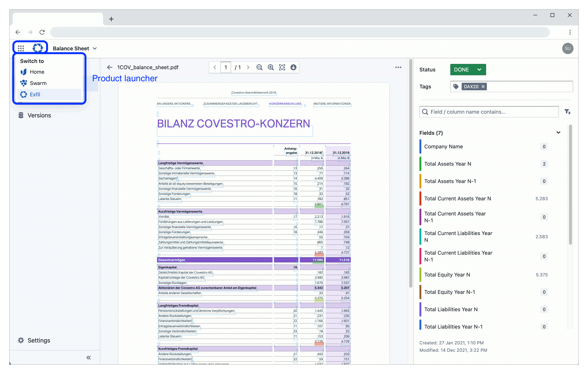Select Total Current Assets Year N-1 field

[x=483, y=217]
